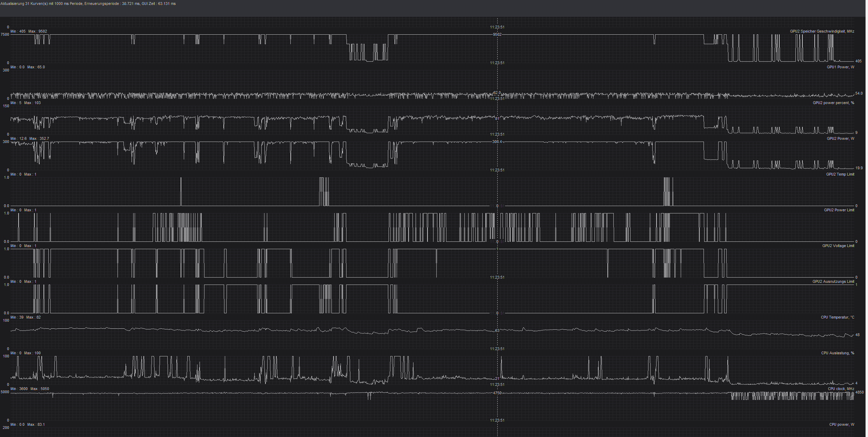
Task: Click the GPU1 Power, W graph label
Action: click(x=840, y=67)
